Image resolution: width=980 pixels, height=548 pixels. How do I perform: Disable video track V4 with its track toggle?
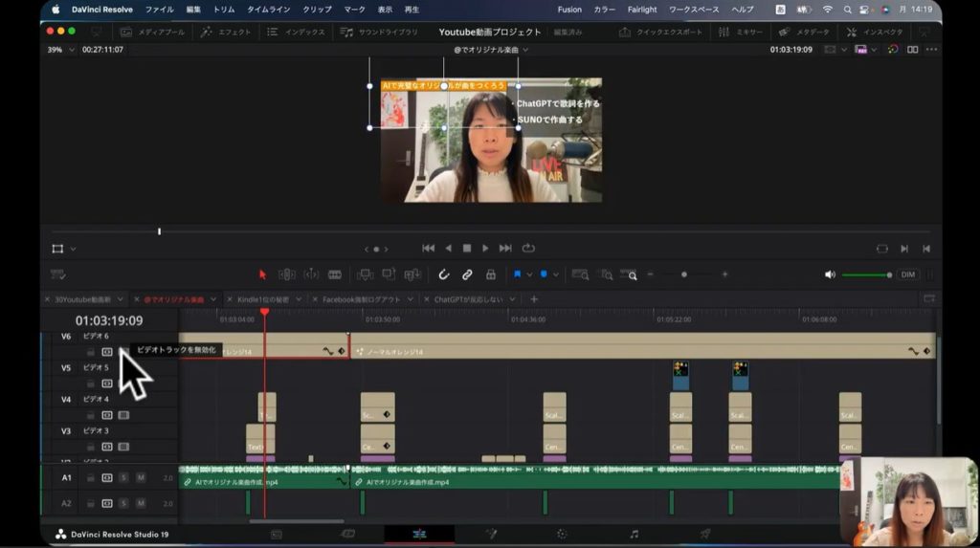123,415
